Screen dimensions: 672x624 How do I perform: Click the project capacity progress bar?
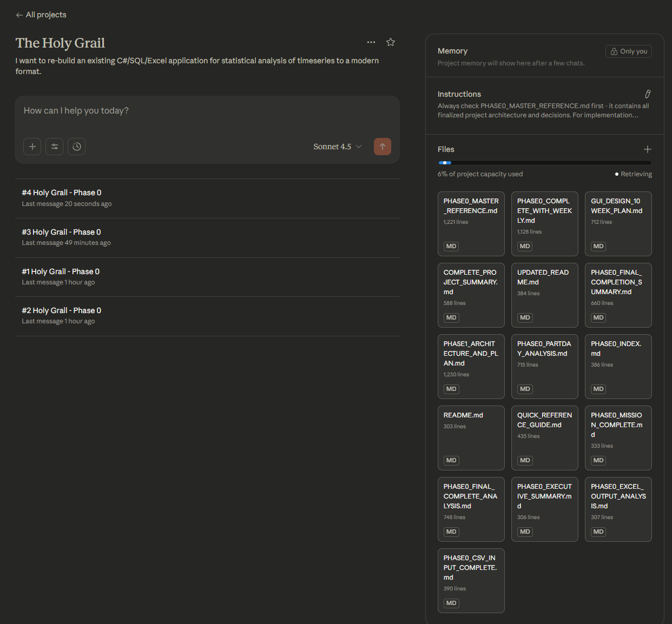545,163
